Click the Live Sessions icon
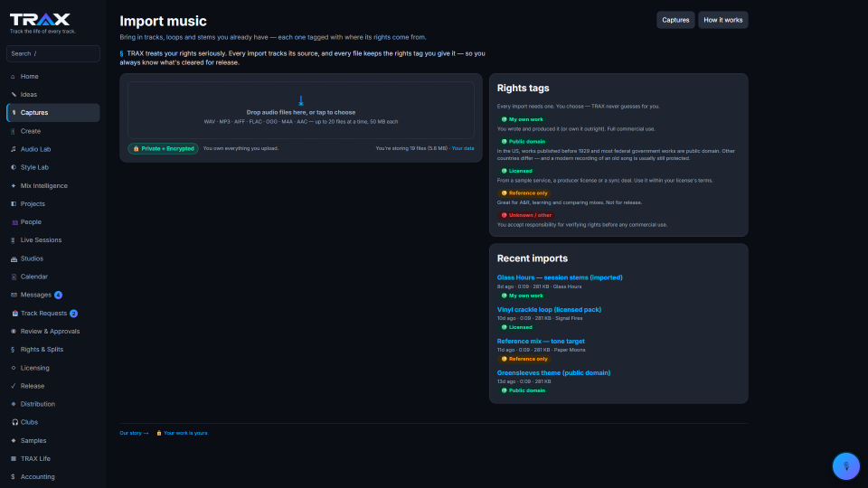This screenshot has height=488, width=868. (x=14, y=240)
